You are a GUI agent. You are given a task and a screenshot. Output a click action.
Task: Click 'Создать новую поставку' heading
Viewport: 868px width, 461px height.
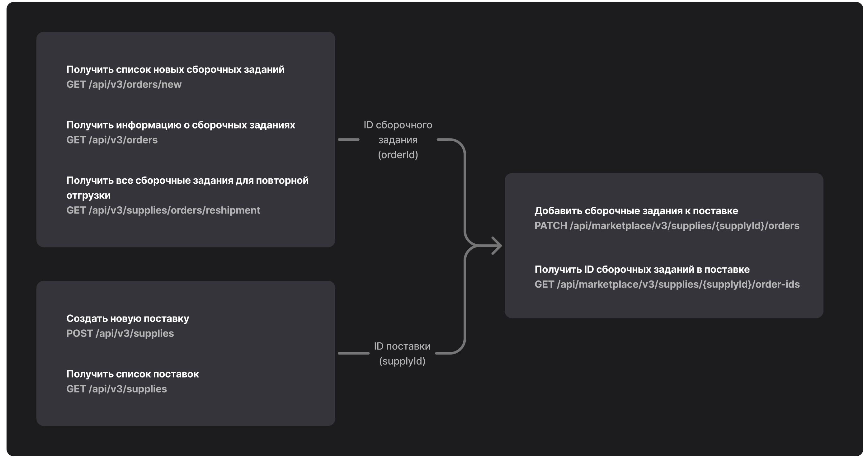128,318
